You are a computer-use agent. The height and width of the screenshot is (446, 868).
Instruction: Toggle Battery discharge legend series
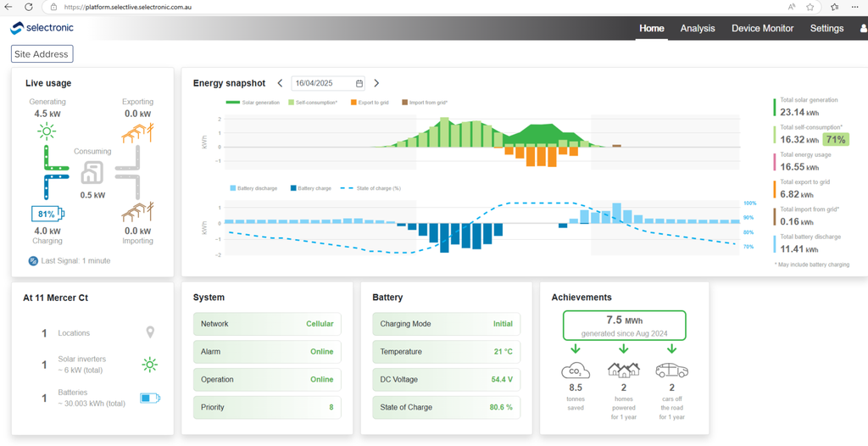point(253,188)
